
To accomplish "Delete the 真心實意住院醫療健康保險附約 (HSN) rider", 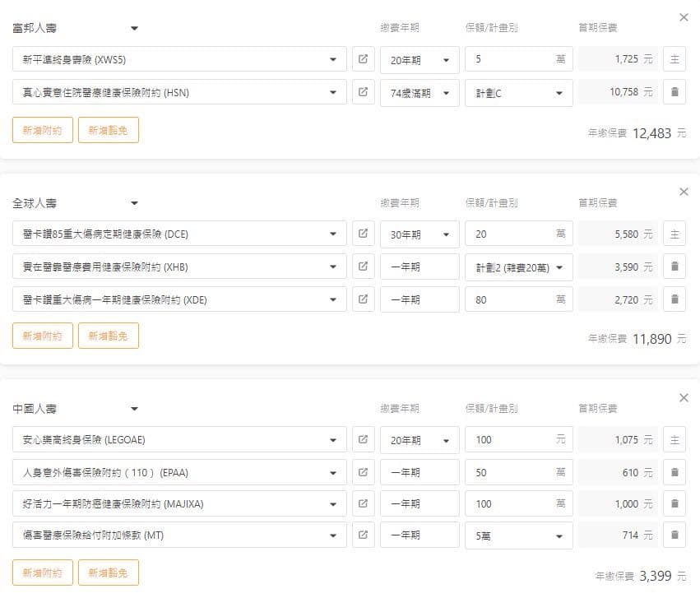I will 674,92.
